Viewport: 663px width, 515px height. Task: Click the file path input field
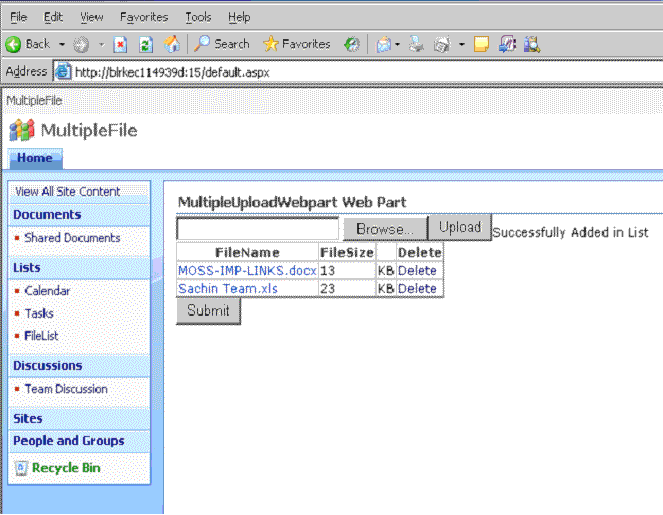(x=258, y=229)
